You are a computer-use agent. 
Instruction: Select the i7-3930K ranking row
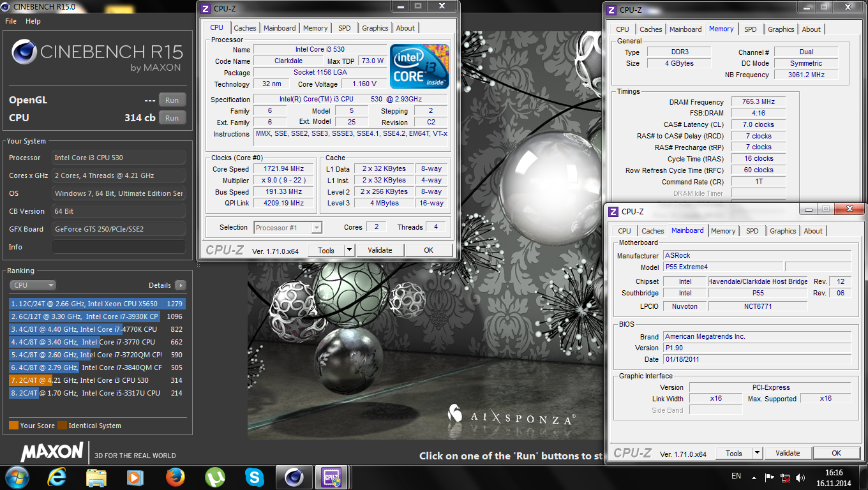pos(98,316)
